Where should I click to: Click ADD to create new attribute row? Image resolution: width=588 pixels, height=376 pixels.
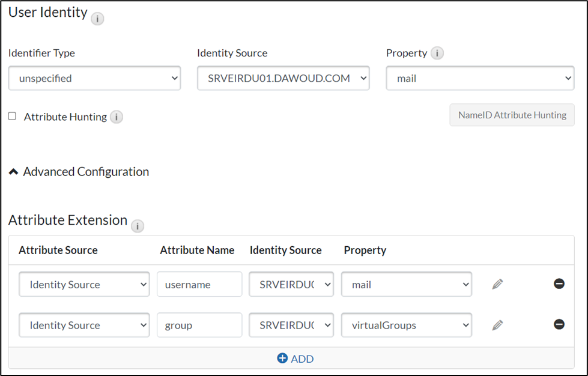coord(295,359)
